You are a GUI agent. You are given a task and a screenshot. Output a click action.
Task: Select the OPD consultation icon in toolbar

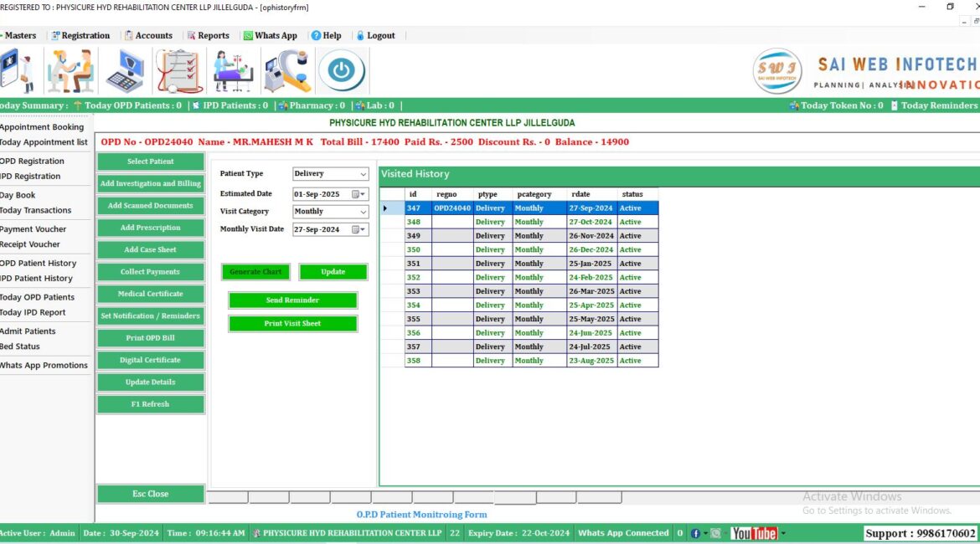tap(71, 70)
